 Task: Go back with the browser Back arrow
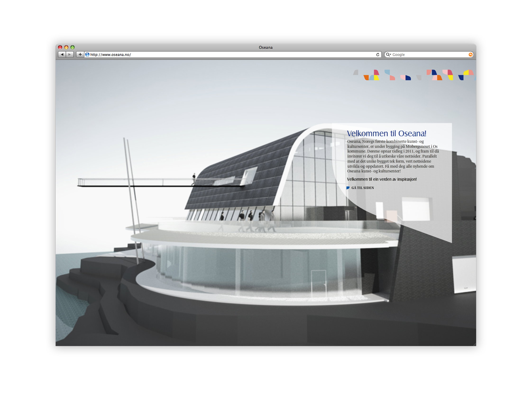point(62,54)
